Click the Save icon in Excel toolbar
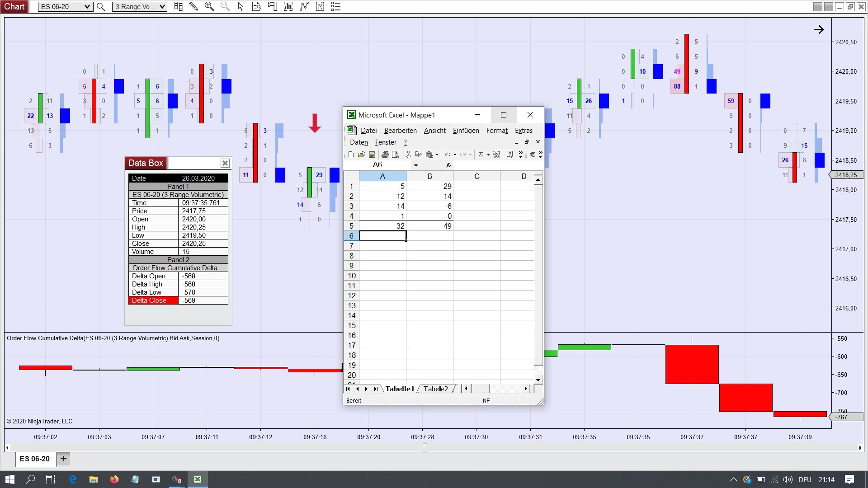The image size is (868, 488). pyautogui.click(x=372, y=155)
